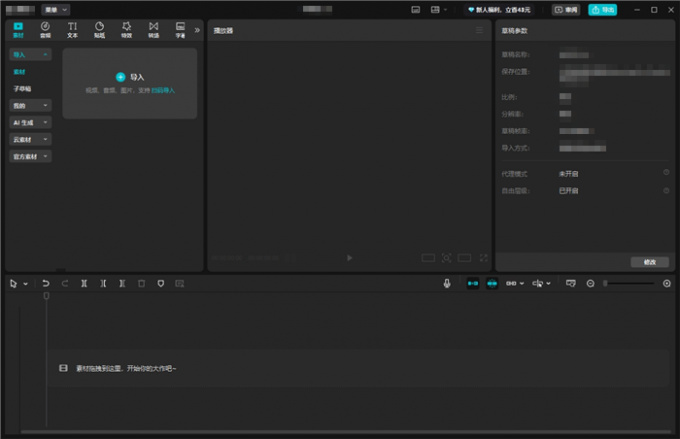Switch to the 音频 audio tab
The height and width of the screenshot is (439, 680).
45,30
